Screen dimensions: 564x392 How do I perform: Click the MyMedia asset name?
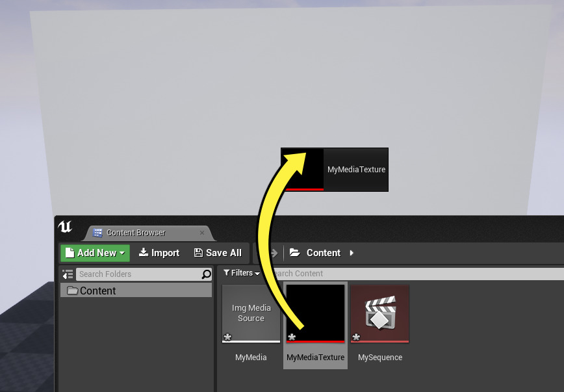[251, 358]
